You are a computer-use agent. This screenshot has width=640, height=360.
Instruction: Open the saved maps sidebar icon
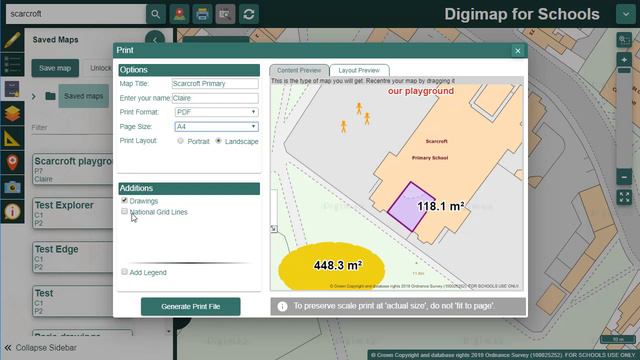coord(12,89)
